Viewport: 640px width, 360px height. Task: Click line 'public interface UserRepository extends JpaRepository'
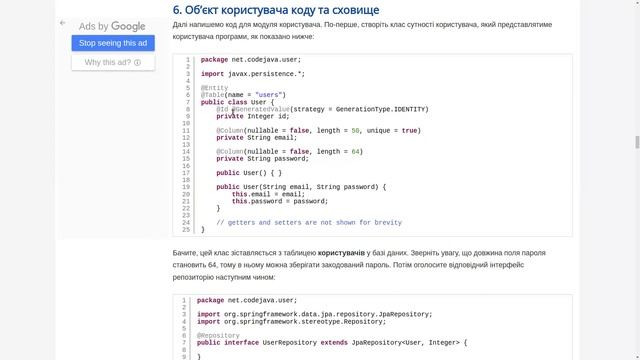click(332, 343)
